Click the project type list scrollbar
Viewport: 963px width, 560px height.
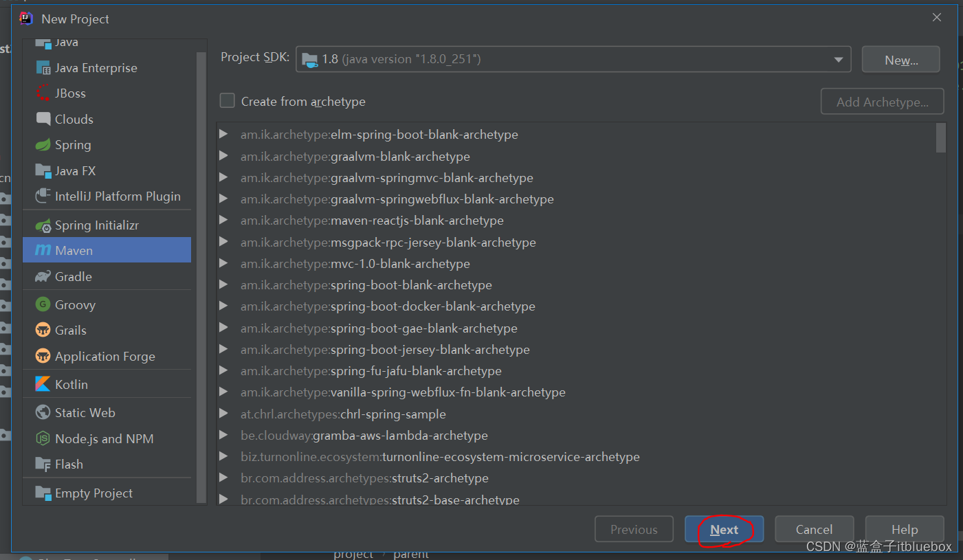[201, 278]
